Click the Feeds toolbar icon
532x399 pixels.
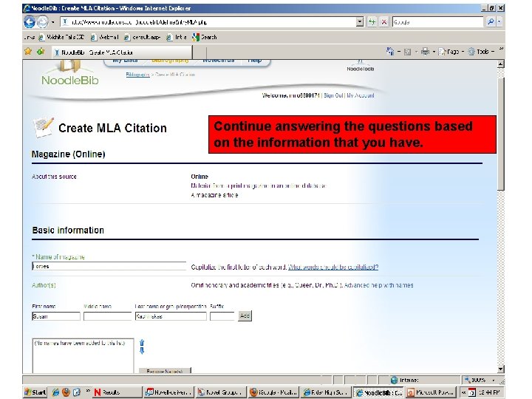(407, 52)
